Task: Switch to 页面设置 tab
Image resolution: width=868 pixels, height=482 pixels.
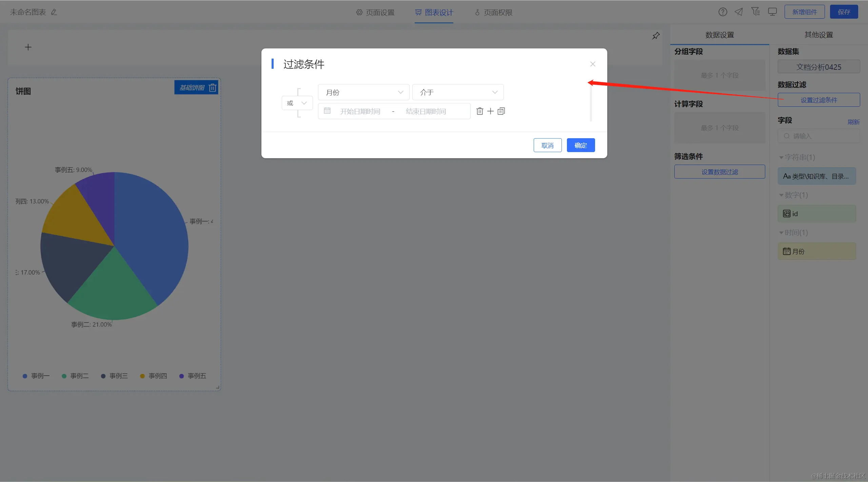Action: (375, 13)
